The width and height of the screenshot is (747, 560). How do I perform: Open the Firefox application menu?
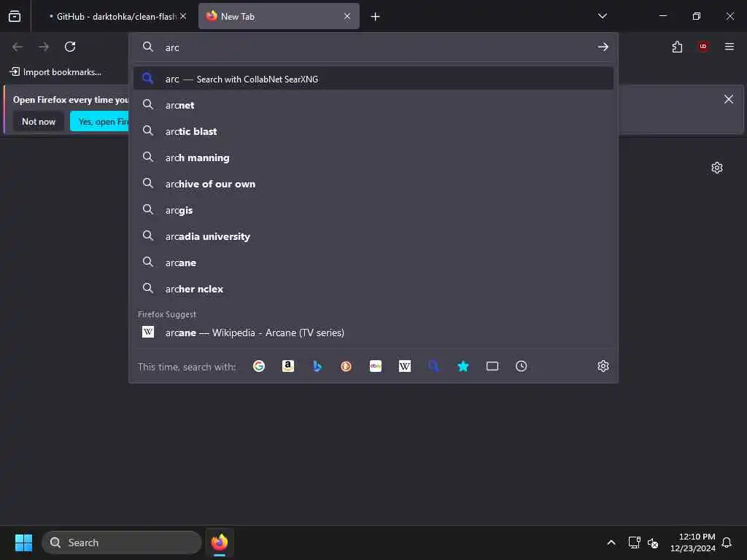(729, 47)
